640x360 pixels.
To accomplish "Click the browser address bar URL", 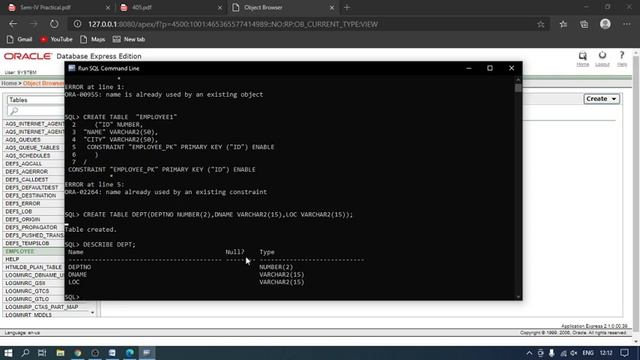I will point(233,24).
